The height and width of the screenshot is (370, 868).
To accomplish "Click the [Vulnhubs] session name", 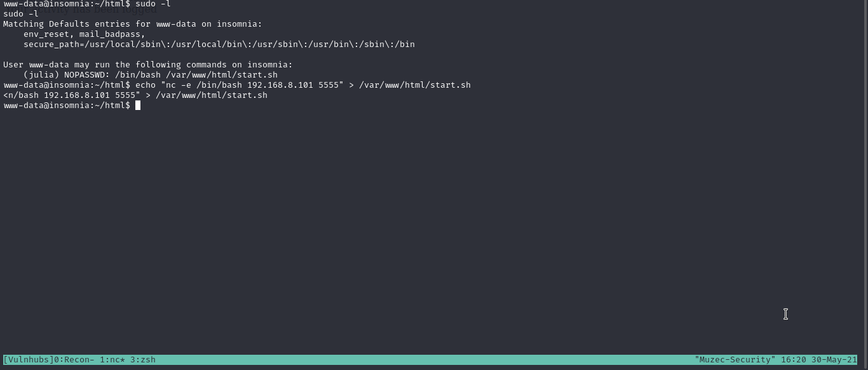I will click(29, 360).
